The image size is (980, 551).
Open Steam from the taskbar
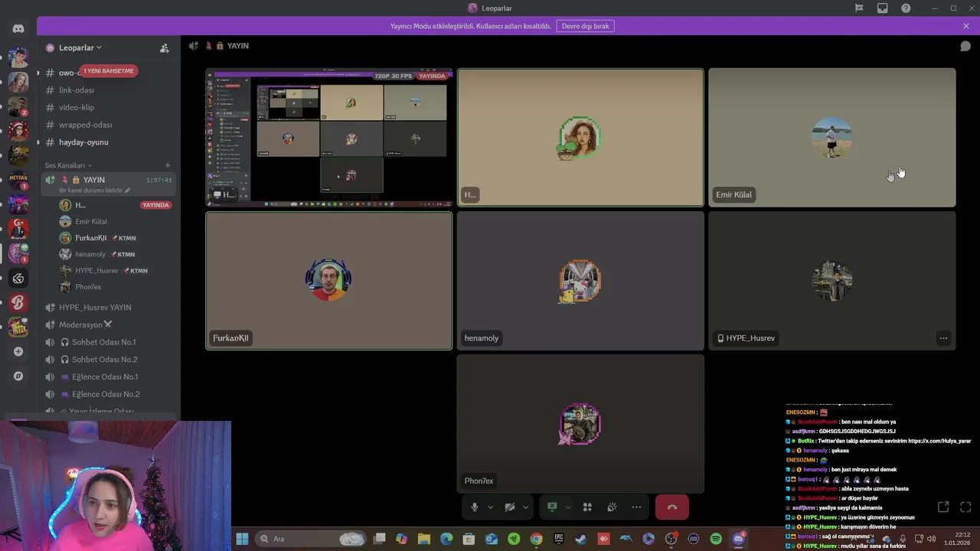coord(581,539)
